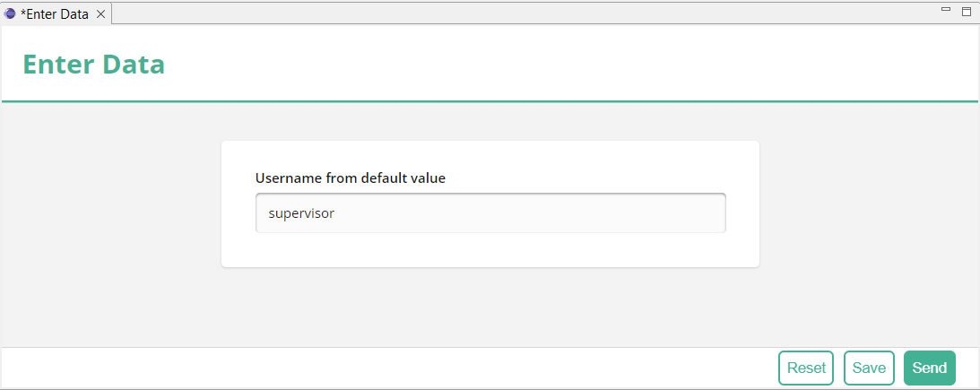Minimize the editor view
980x390 pixels.
pyautogui.click(x=946, y=10)
